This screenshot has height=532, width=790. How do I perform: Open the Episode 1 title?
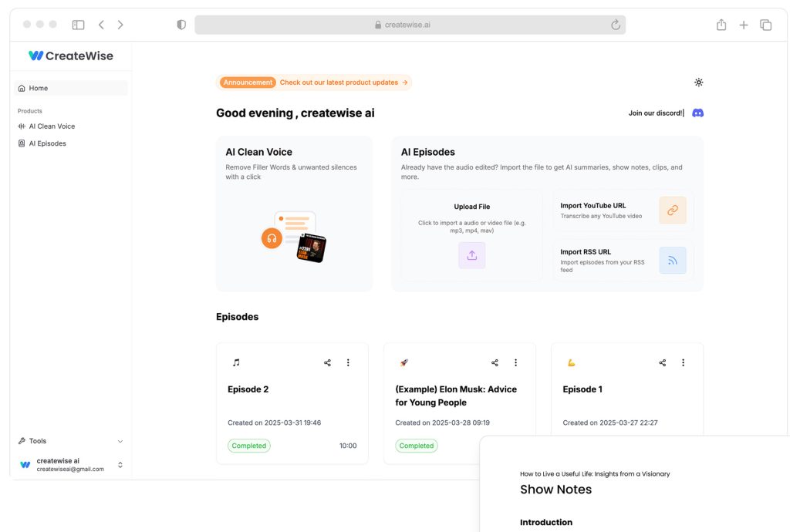point(582,389)
